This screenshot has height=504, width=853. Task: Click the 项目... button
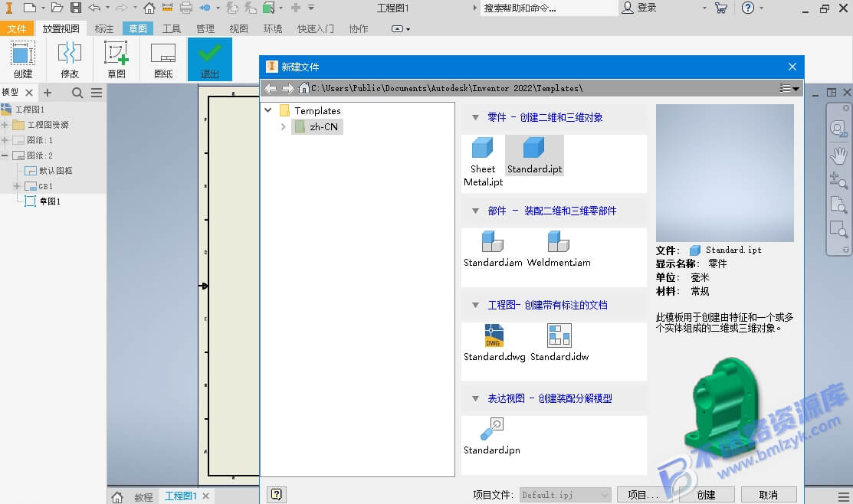click(644, 495)
